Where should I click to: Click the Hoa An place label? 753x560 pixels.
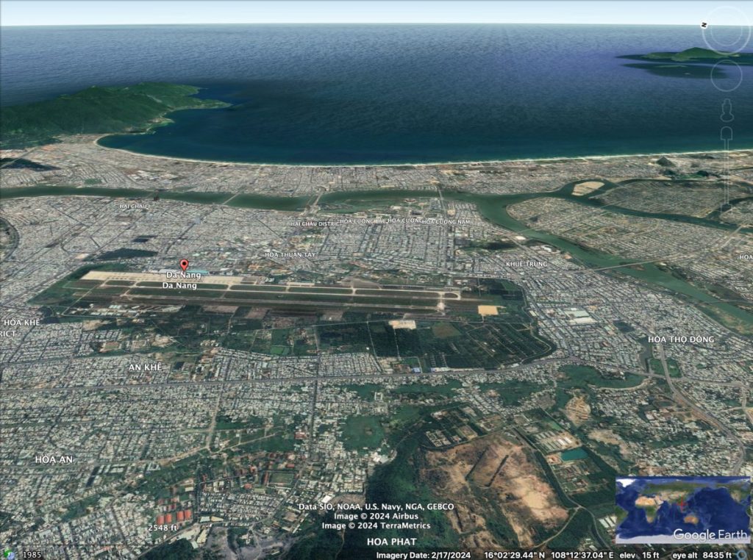pos(54,459)
